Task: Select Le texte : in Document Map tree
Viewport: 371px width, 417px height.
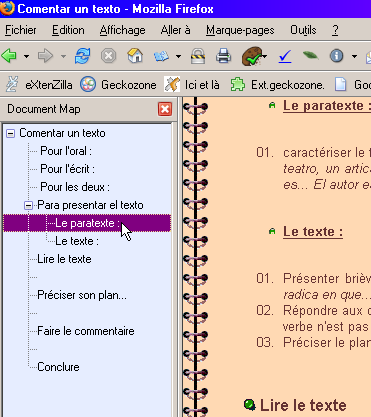Action: tap(77, 241)
